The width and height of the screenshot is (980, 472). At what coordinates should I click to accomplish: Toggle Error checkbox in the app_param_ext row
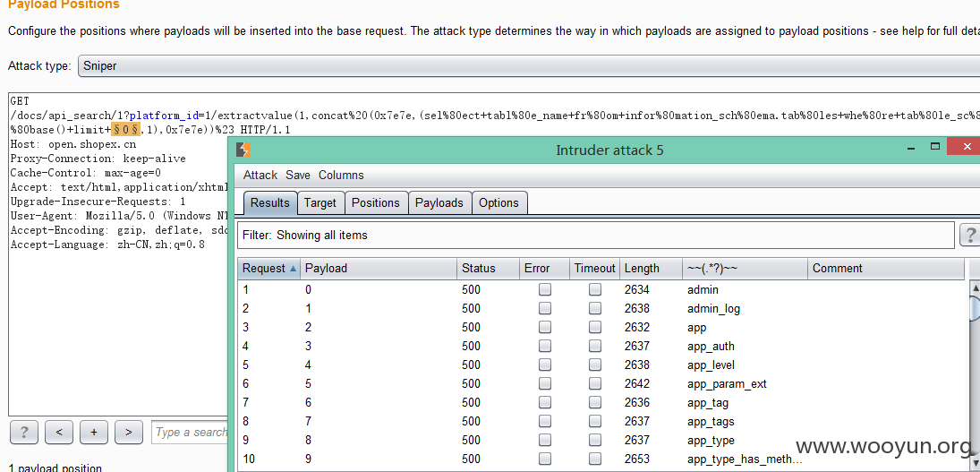click(x=545, y=383)
